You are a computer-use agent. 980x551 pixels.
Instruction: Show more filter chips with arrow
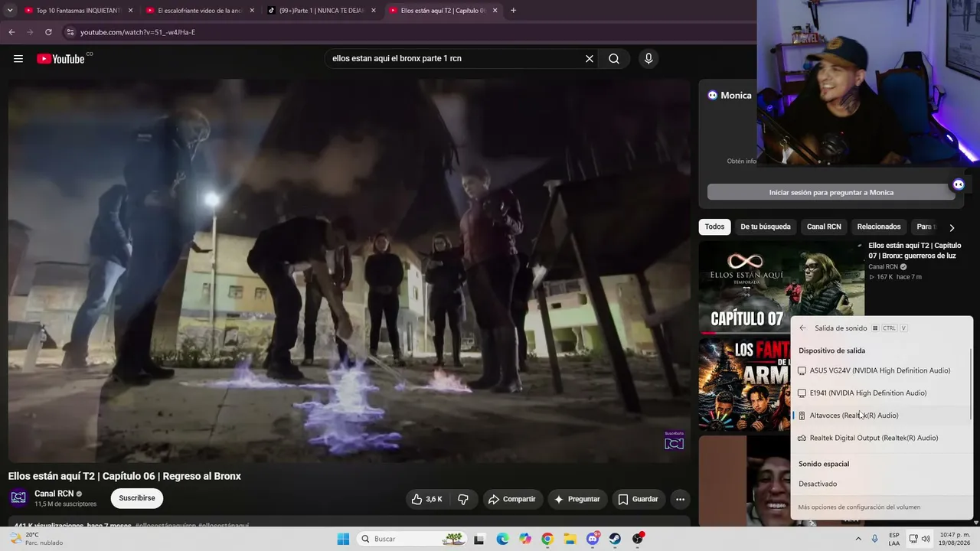pos(952,227)
